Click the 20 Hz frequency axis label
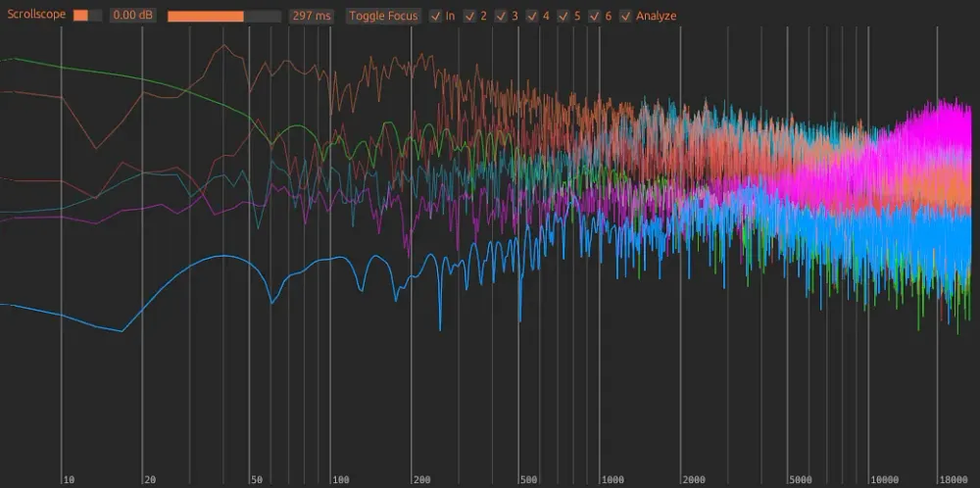The width and height of the screenshot is (980, 488). tap(150, 479)
